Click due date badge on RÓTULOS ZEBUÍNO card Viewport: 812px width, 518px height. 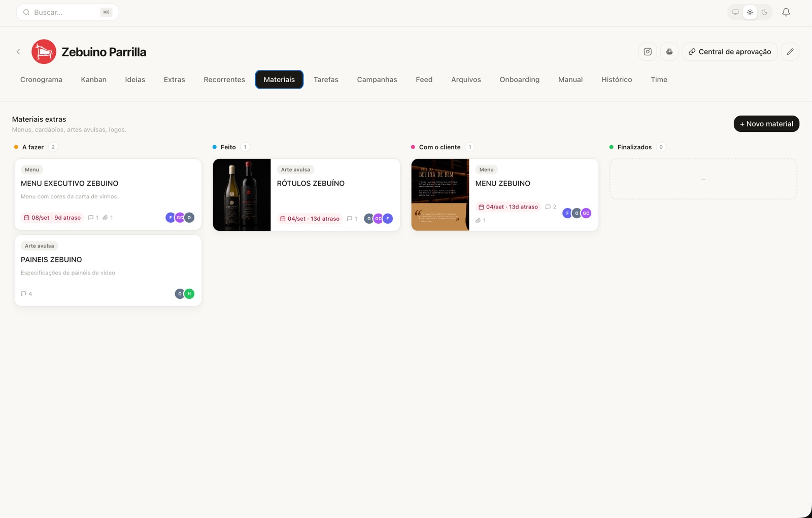coord(310,219)
